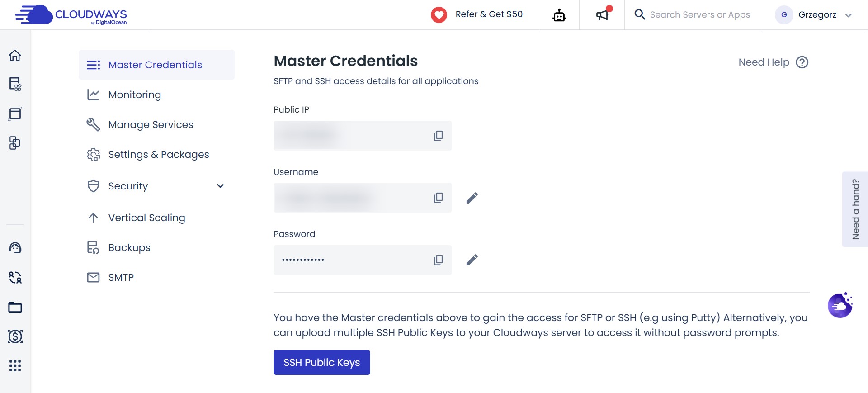Open the Applications icon in the sidebar
This screenshot has height=393, width=868.
point(15,114)
